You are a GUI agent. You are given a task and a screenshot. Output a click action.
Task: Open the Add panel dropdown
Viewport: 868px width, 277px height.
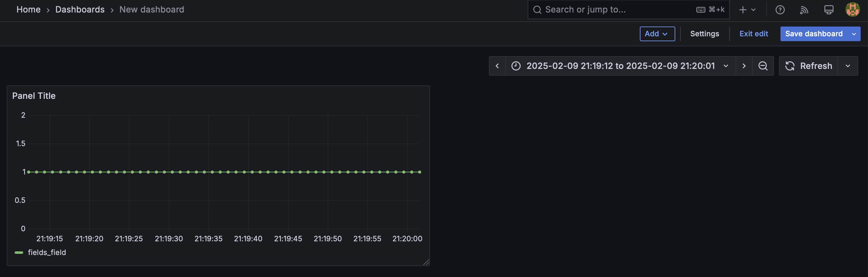(657, 34)
